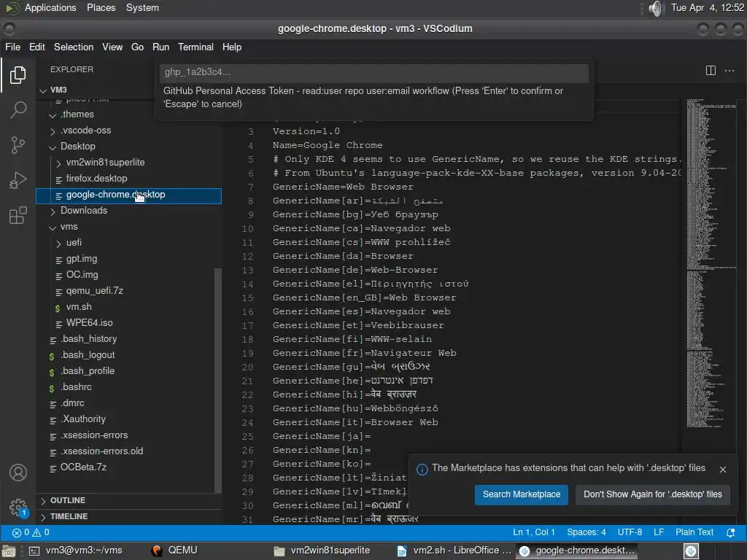747x560 pixels.
Task: Open firefox.desktop in Explorer
Action: pos(96,179)
